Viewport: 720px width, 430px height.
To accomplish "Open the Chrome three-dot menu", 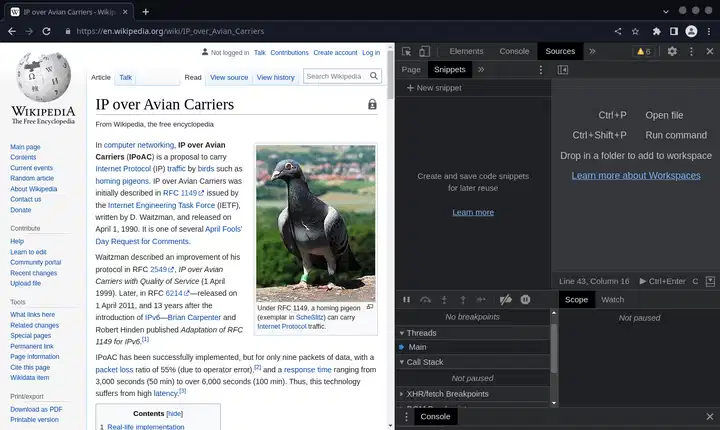I will [709, 31].
